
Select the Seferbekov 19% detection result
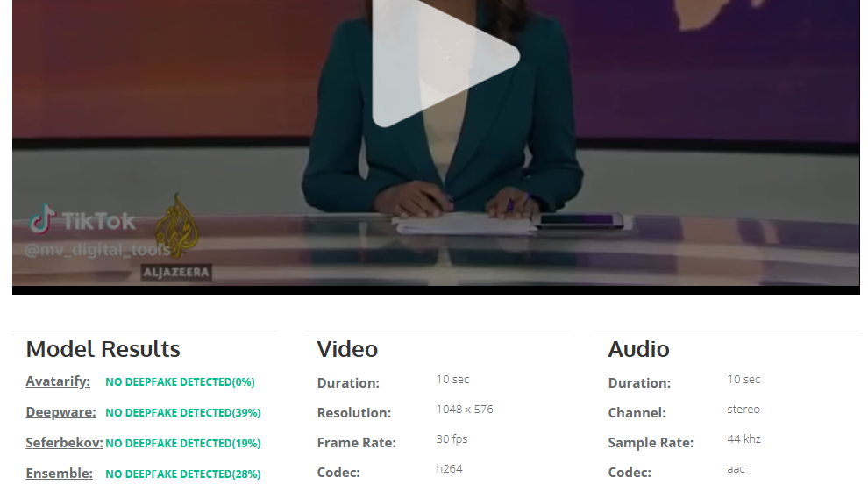tap(182, 444)
